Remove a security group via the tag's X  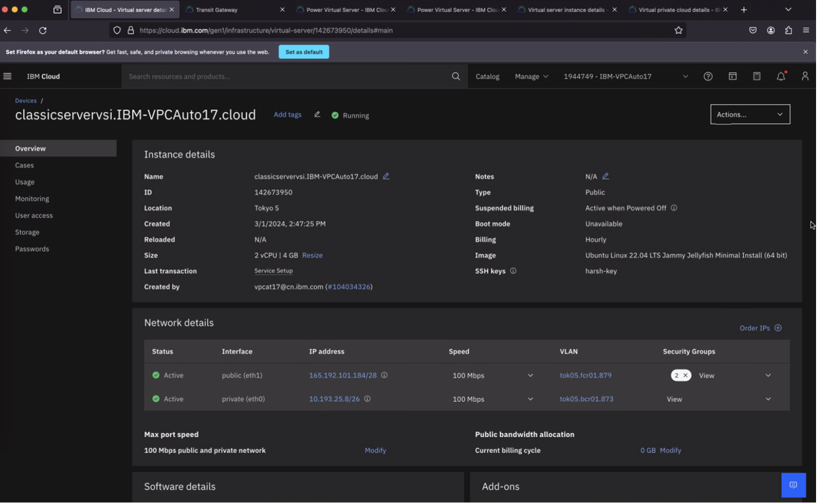pos(685,375)
